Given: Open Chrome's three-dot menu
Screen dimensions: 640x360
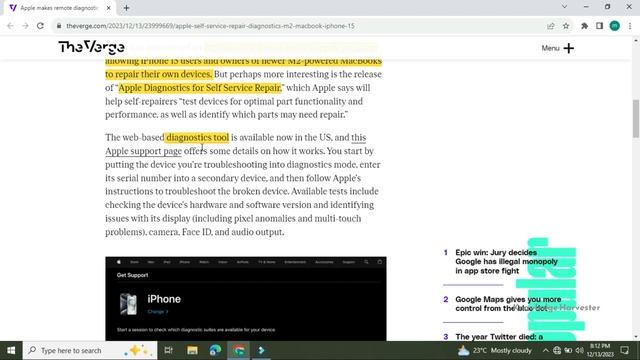Looking at the screenshot, I should [x=630, y=26].
